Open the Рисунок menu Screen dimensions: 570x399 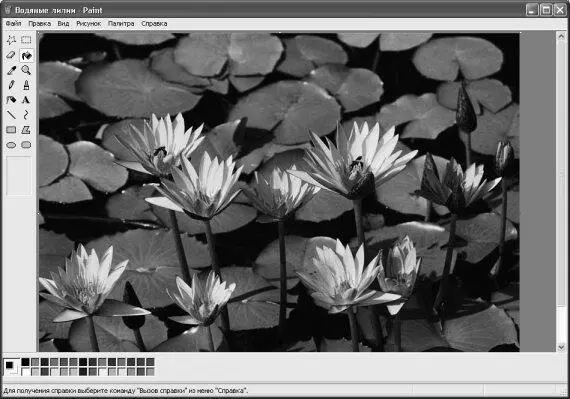click(89, 24)
